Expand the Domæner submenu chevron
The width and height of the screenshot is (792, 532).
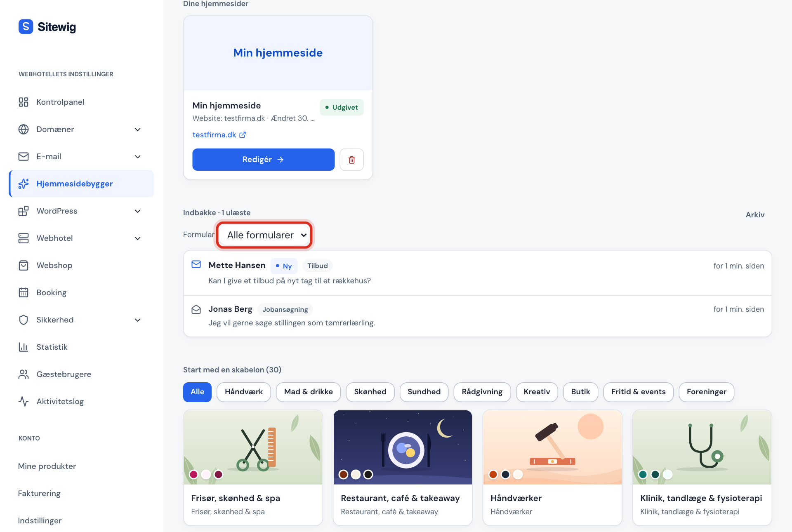(138, 129)
